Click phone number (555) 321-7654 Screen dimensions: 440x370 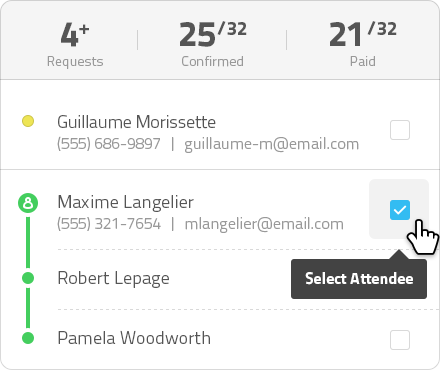point(109,224)
